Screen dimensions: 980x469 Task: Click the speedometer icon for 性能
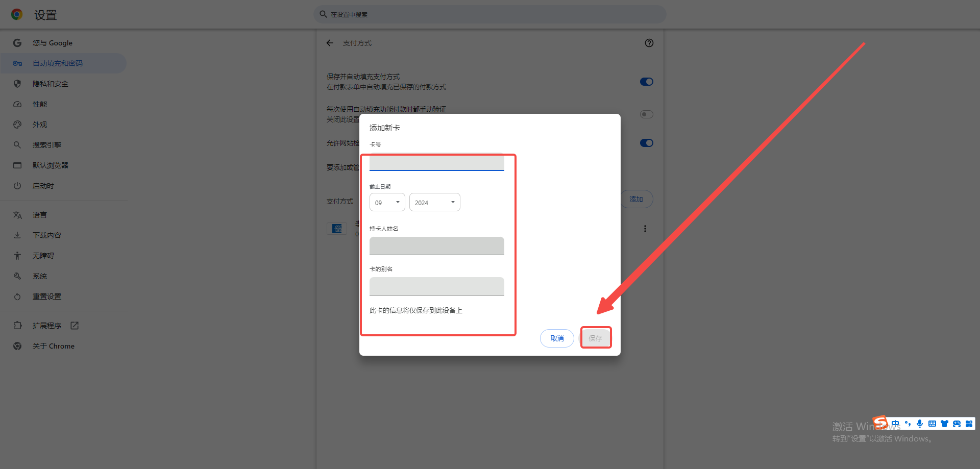(17, 104)
